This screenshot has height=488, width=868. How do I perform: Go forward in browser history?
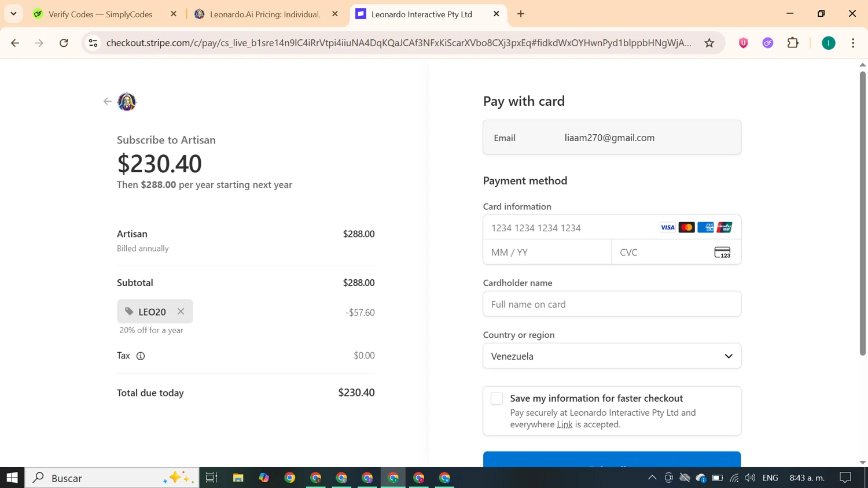39,43
